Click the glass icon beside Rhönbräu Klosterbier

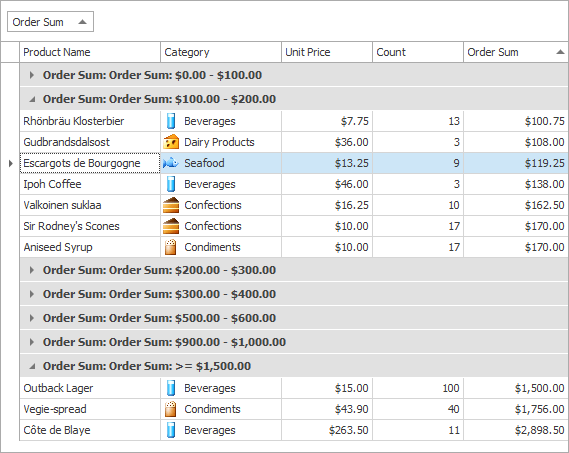click(171, 121)
